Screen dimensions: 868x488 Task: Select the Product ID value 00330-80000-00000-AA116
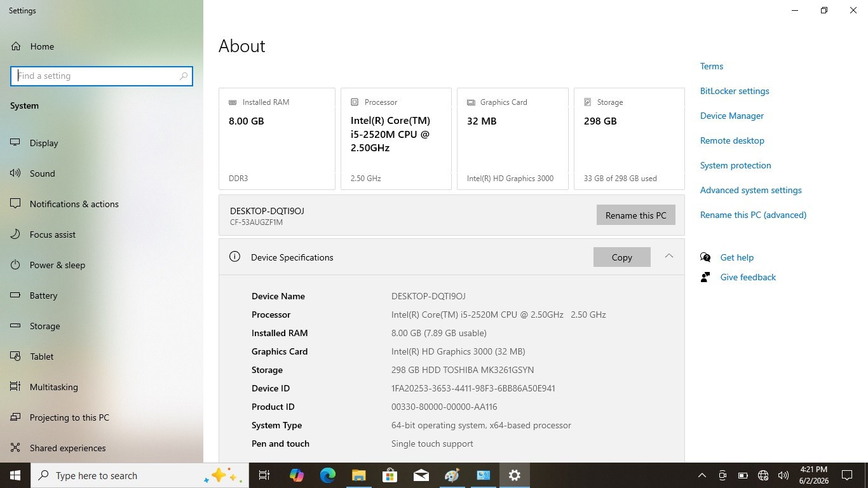click(444, 407)
